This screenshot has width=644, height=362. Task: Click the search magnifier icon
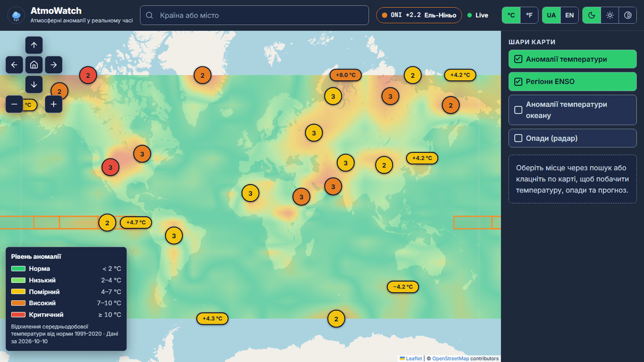click(x=149, y=15)
